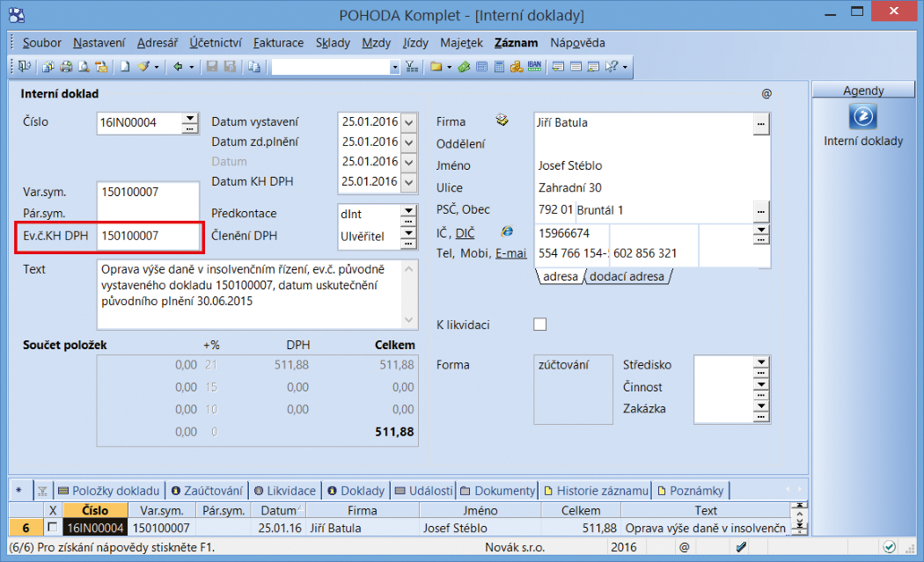Click the green banknote icon
The height and width of the screenshot is (562, 924).
tap(465, 67)
